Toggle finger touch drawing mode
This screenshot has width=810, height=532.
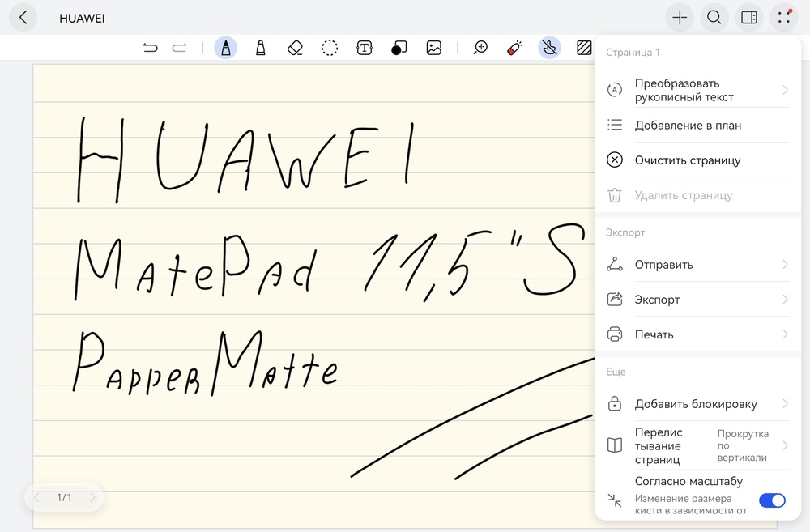click(x=549, y=48)
